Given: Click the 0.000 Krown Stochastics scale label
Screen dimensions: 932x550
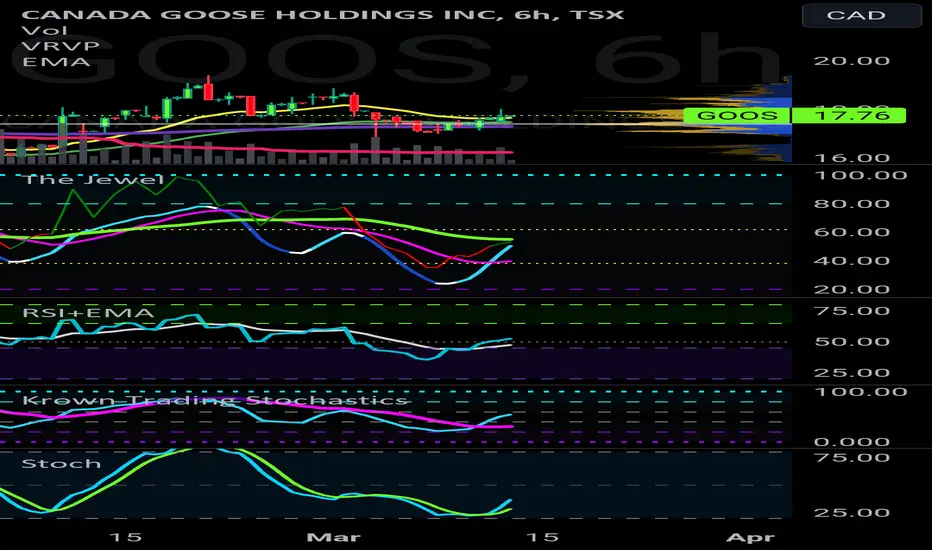Looking at the screenshot, I should (x=852, y=442).
